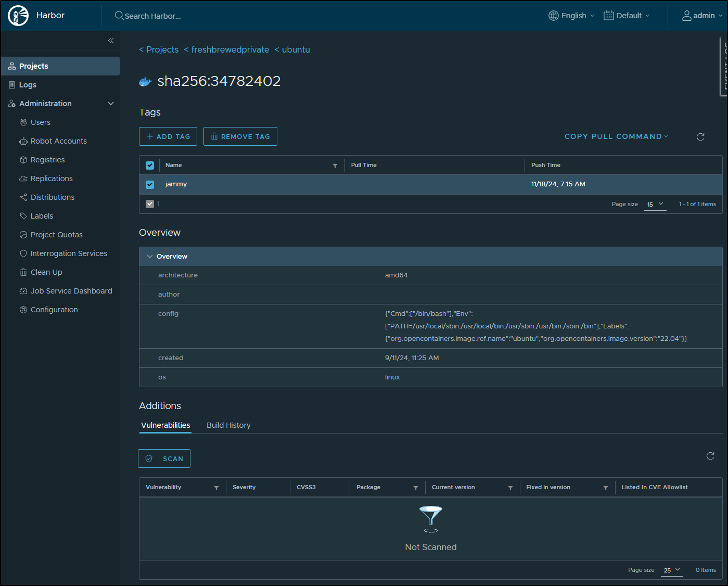Select the jammy tag row
The width and height of the screenshot is (728, 586).
(431, 184)
